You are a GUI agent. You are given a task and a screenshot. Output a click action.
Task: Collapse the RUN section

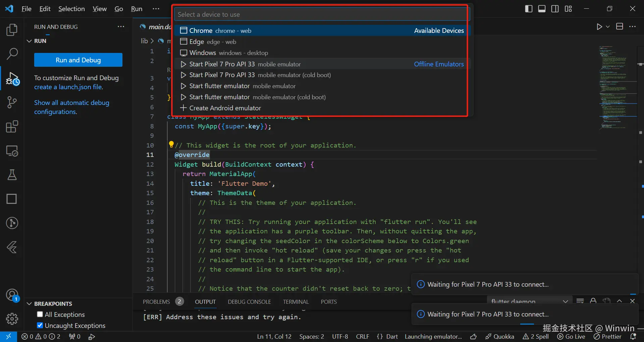[x=30, y=41]
